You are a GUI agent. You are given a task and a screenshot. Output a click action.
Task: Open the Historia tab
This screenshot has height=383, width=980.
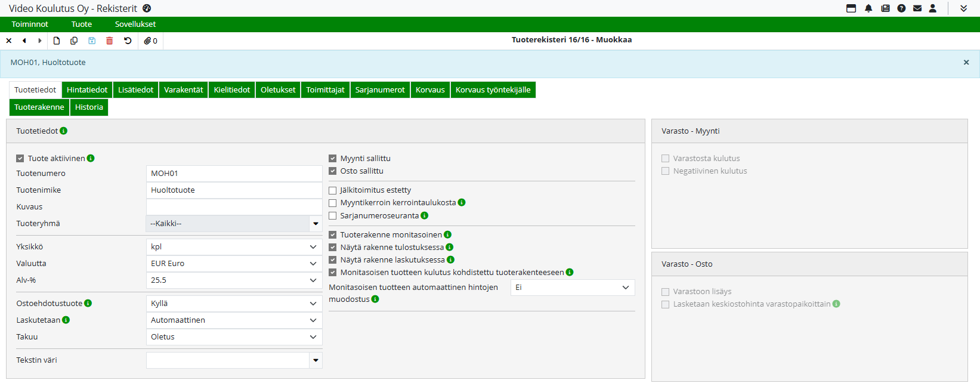tap(89, 107)
